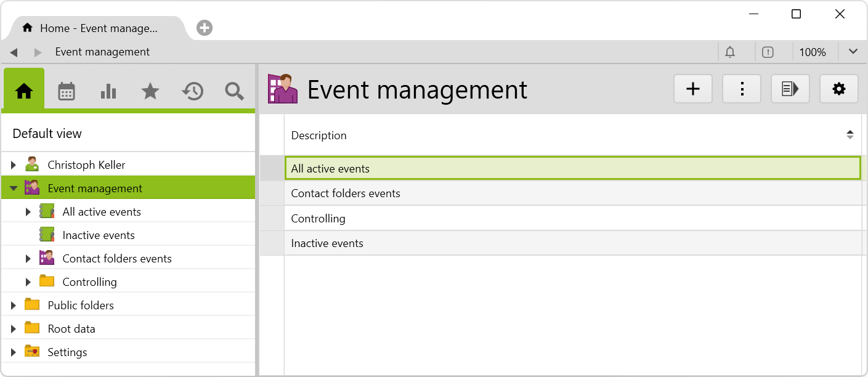
Task: Sort by the Description column arrows
Action: [x=850, y=135]
